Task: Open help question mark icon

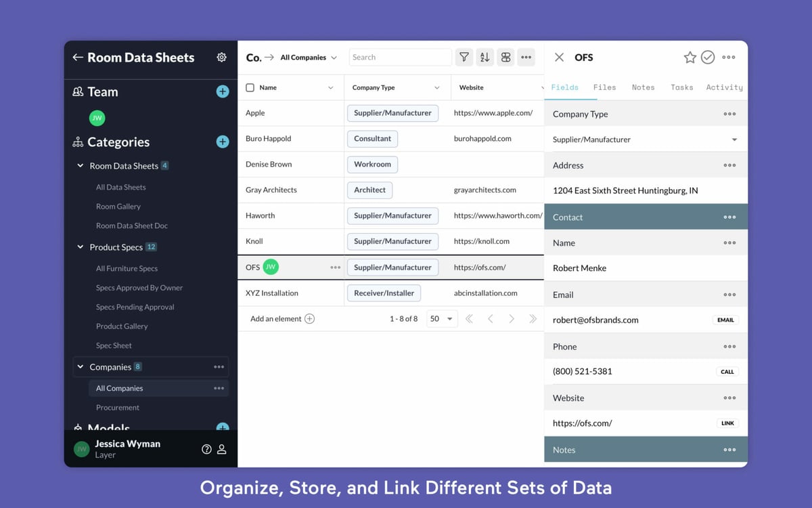Action: (206, 449)
